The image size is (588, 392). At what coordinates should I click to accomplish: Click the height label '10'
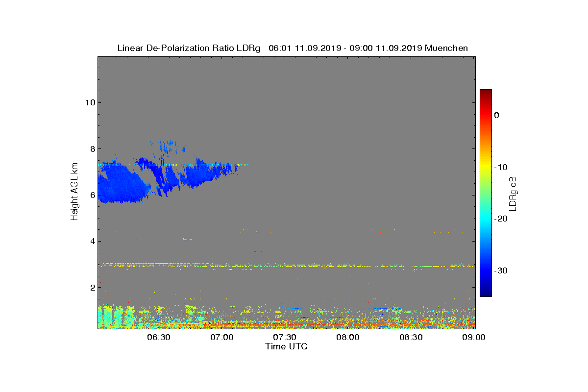89,102
